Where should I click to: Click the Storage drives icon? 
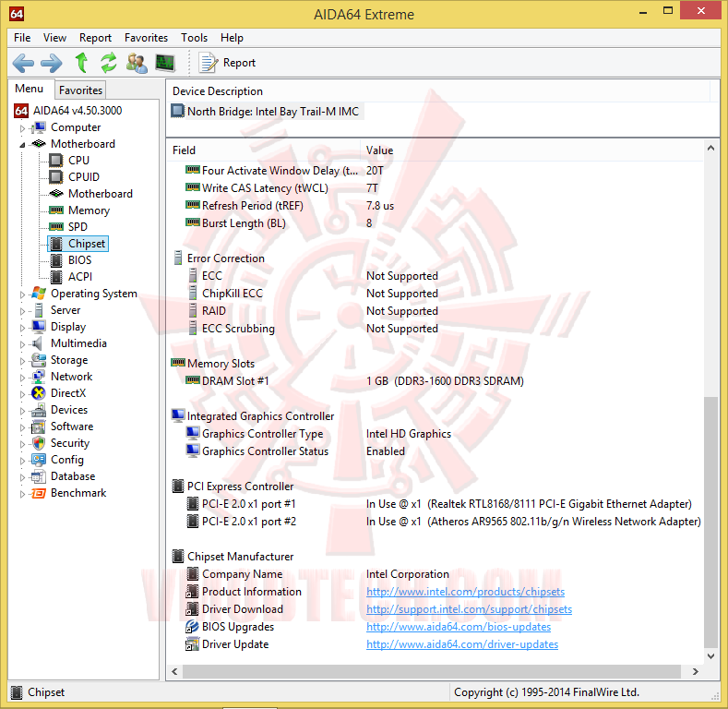pos(39,360)
